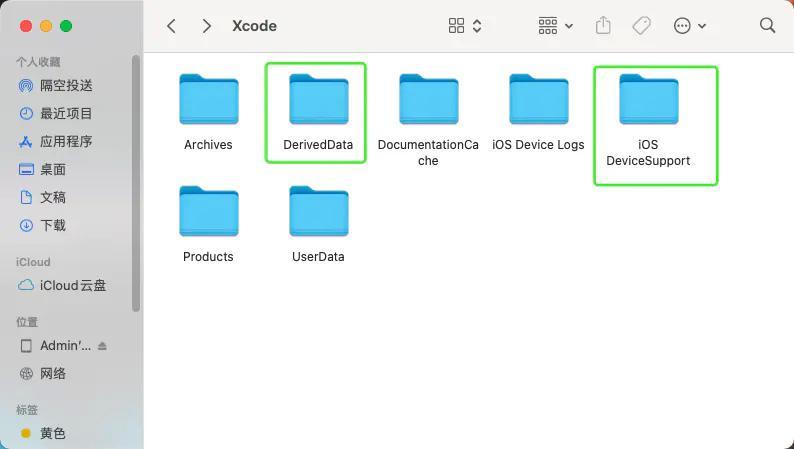Screen dimensions: 794x449
Task: Click the iCloud section header
Action: 33,262
